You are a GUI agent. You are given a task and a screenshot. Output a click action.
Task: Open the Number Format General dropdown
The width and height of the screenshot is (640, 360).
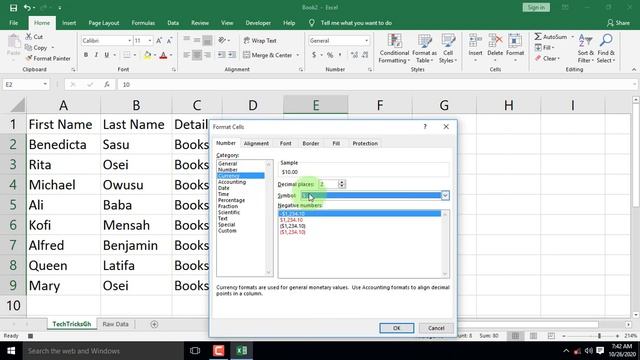[366, 41]
